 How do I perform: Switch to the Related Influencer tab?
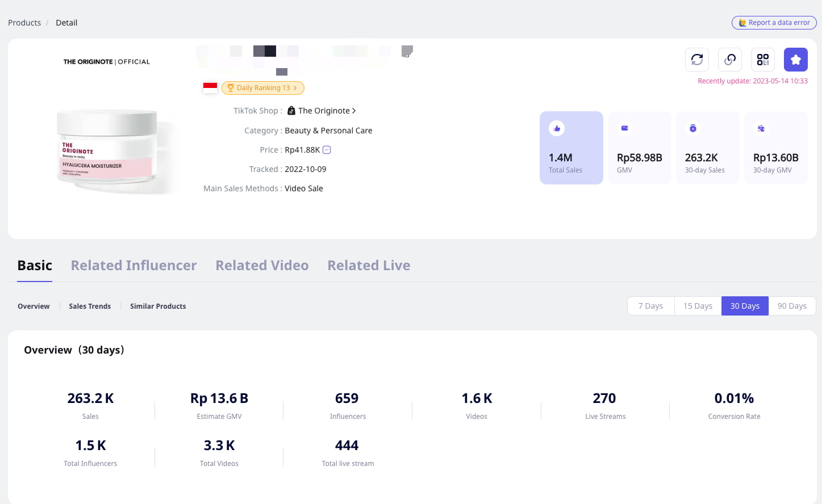click(133, 266)
